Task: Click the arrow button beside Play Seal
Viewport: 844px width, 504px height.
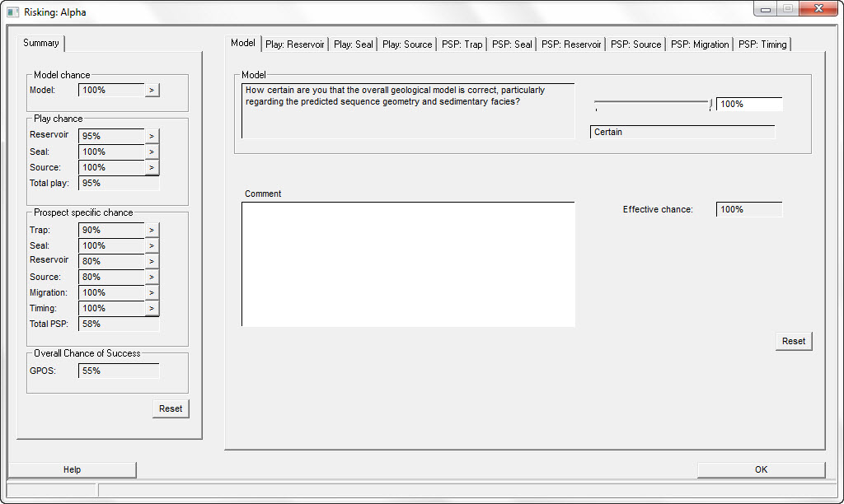Action: 152,152
